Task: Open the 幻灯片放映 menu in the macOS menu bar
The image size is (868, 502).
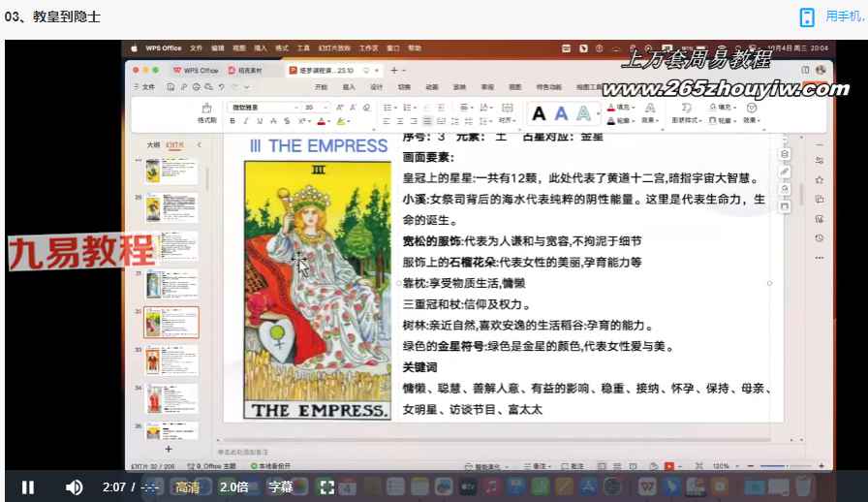Action: point(334,48)
